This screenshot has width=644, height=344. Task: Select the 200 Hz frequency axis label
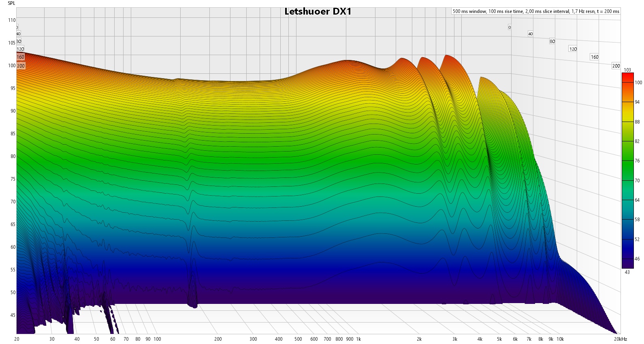218,339
